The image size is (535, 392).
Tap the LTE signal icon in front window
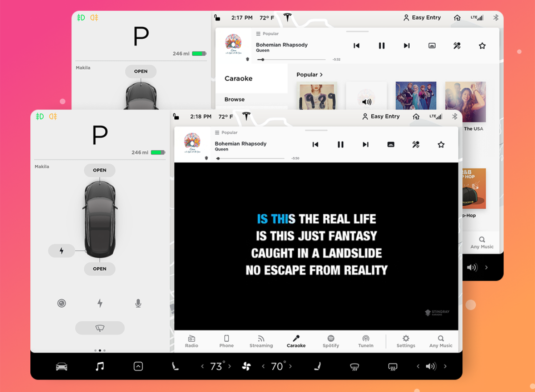point(436,116)
